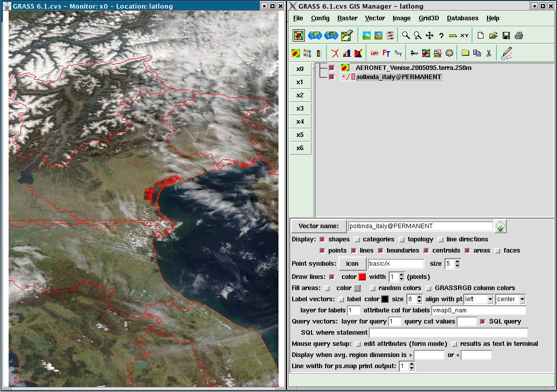Open the label alignment 'left' dropdown
This screenshot has height=392, width=557.
pyautogui.click(x=490, y=299)
